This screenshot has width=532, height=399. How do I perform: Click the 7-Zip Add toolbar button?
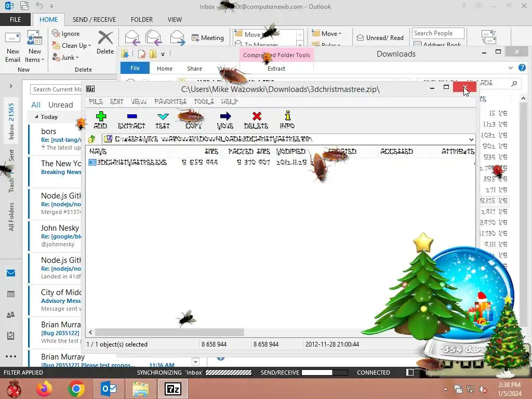pyautogui.click(x=100, y=120)
